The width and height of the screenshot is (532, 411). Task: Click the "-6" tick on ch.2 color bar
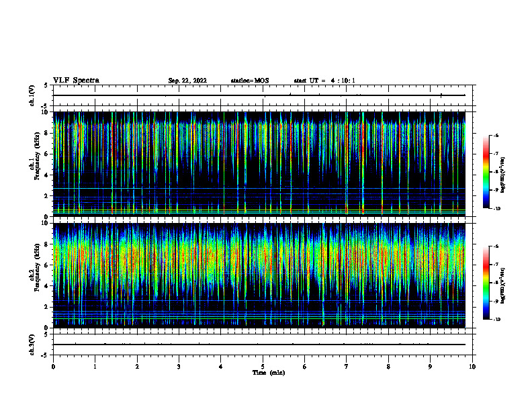(496, 246)
